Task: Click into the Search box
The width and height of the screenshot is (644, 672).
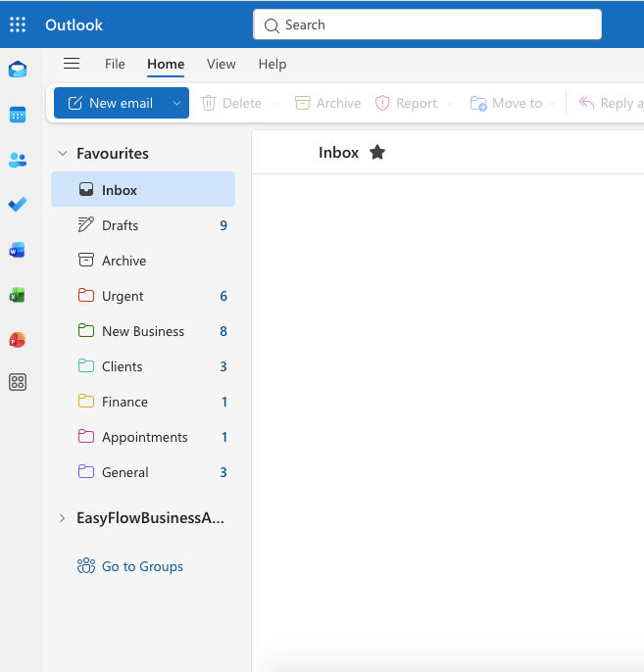Action: (x=427, y=24)
